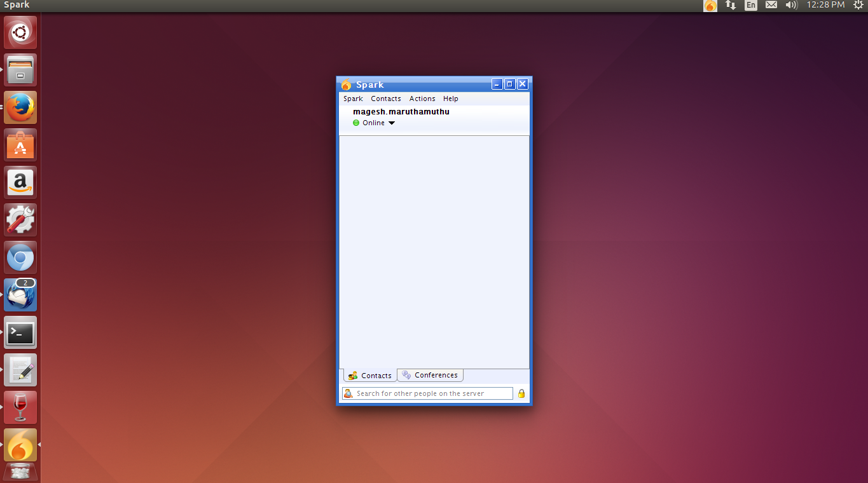Screen dimensions: 868x483
Task: Click the Spark flame icon in the title bar
Action: [346, 85]
